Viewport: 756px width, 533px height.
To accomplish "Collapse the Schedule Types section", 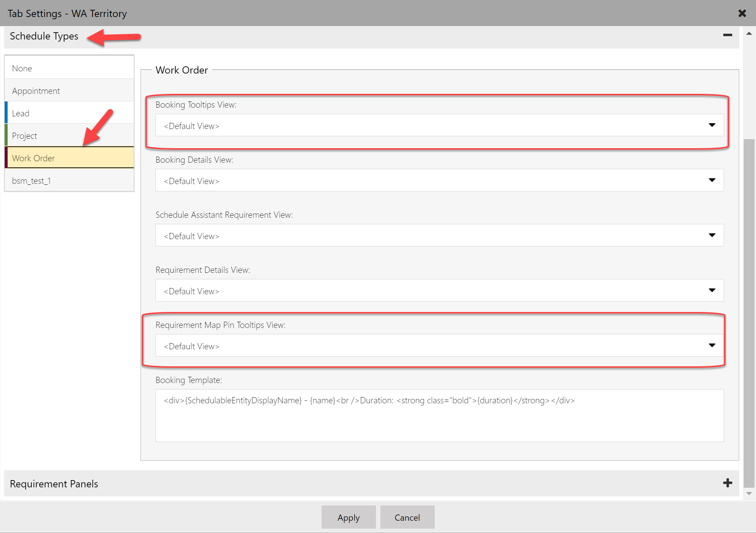I will point(728,36).
